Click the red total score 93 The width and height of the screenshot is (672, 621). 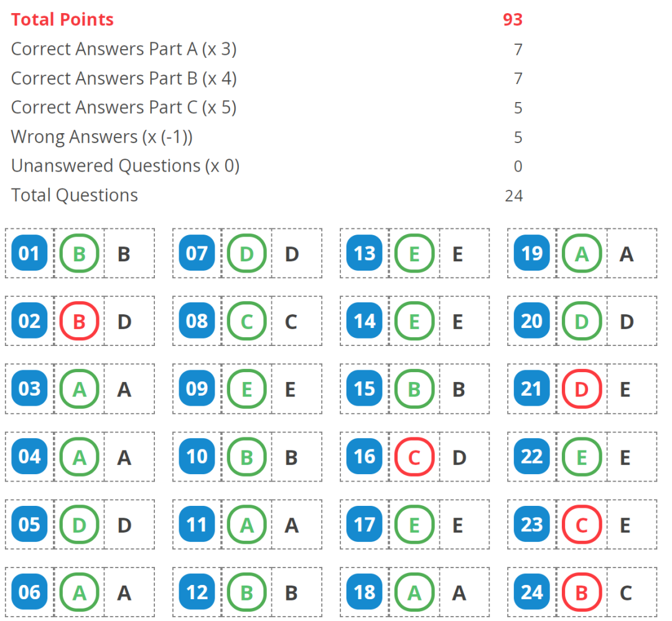[x=512, y=19]
